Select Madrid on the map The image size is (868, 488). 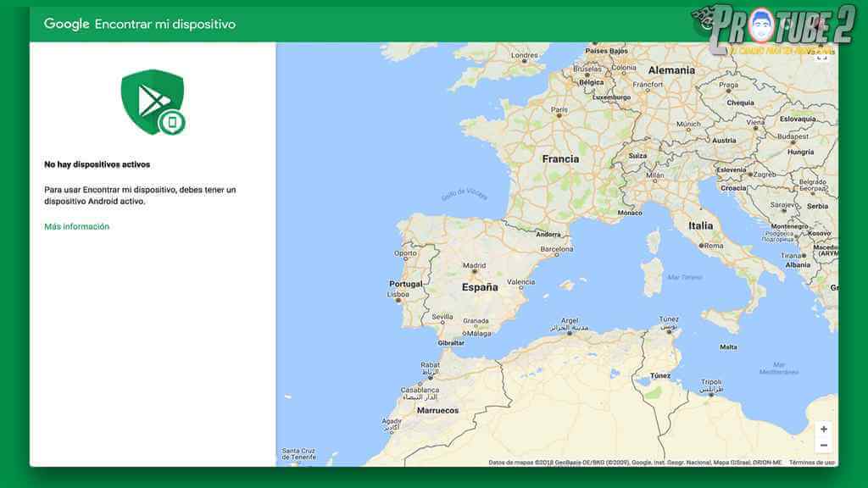pyautogui.click(x=474, y=265)
